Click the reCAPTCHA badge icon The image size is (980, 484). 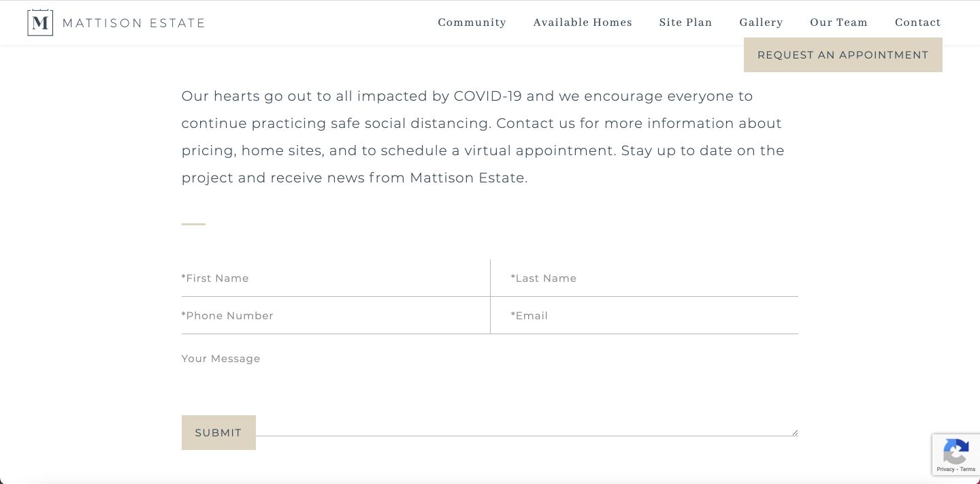click(x=956, y=452)
